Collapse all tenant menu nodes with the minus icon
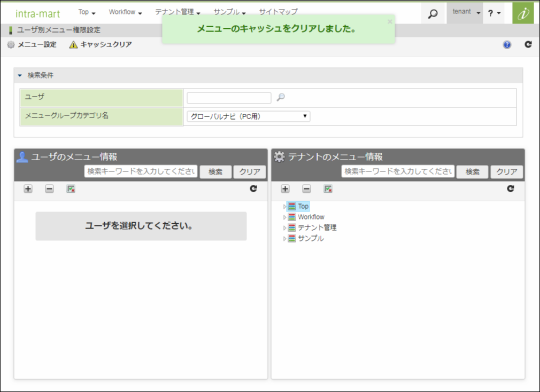Viewport: 540px width, 392px height. coord(305,189)
